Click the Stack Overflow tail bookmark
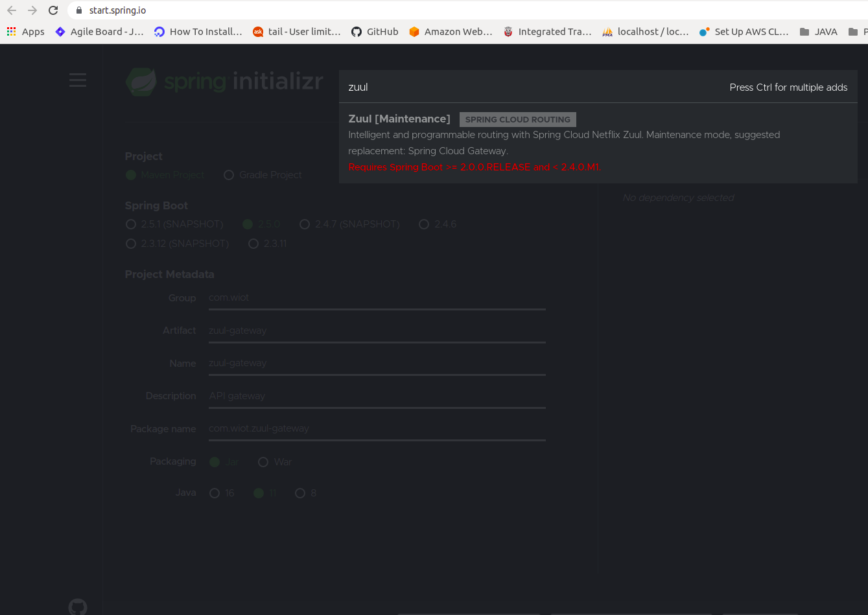The width and height of the screenshot is (868, 615). click(x=296, y=30)
